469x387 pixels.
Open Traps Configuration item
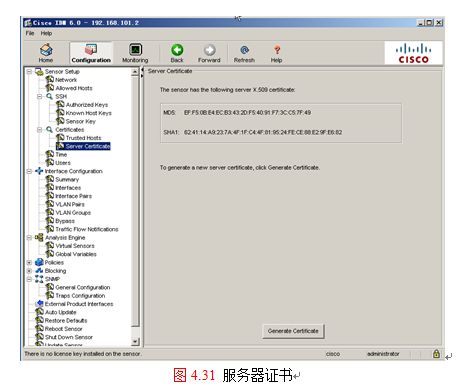pos(80,296)
